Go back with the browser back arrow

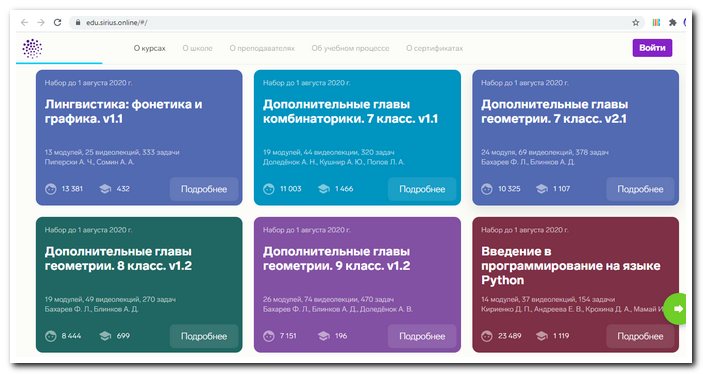coord(25,22)
